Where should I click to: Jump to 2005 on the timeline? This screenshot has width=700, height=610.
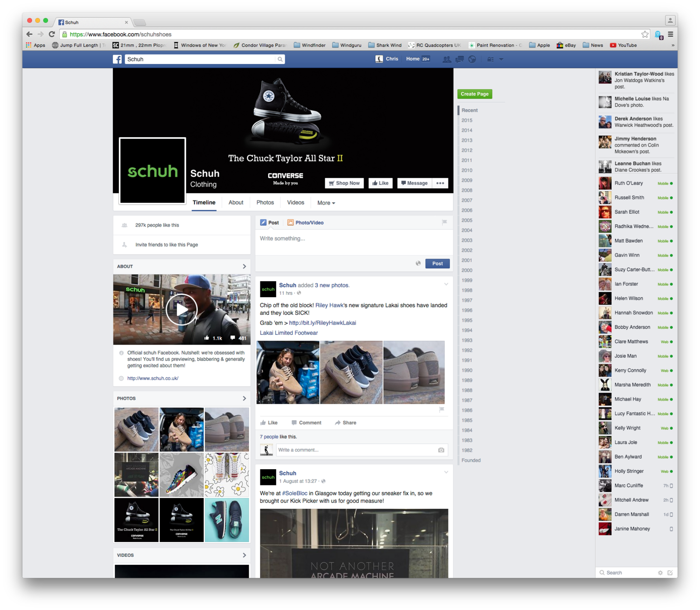pyautogui.click(x=467, y=220)
